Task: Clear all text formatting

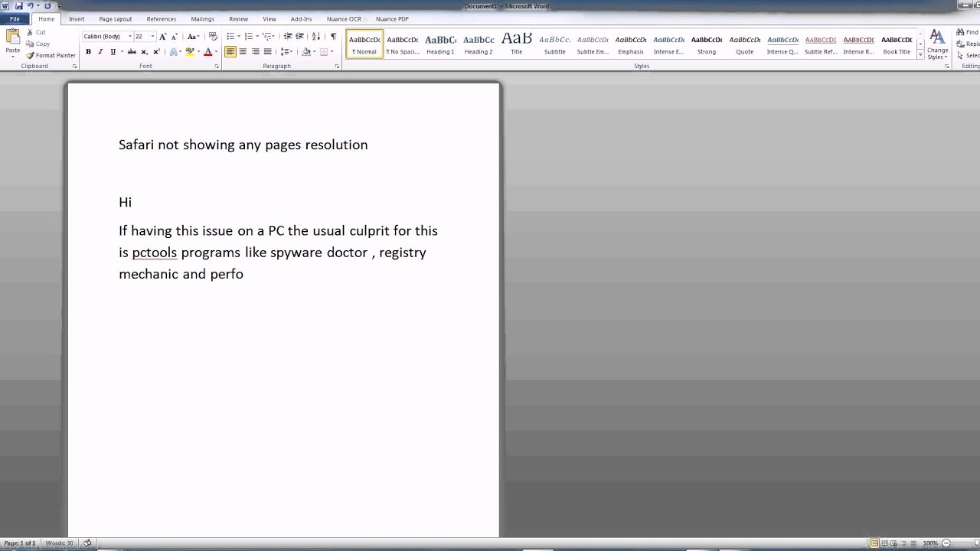Action: [x=213, y=36]
